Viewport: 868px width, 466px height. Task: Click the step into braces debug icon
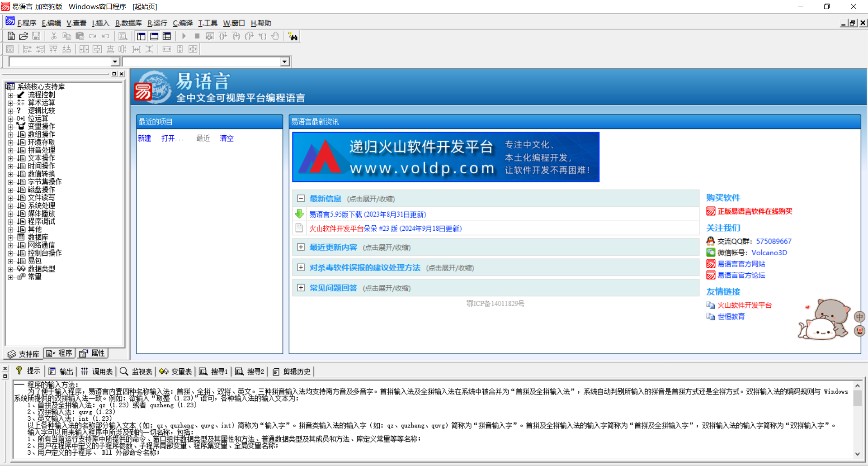[236, 36]
